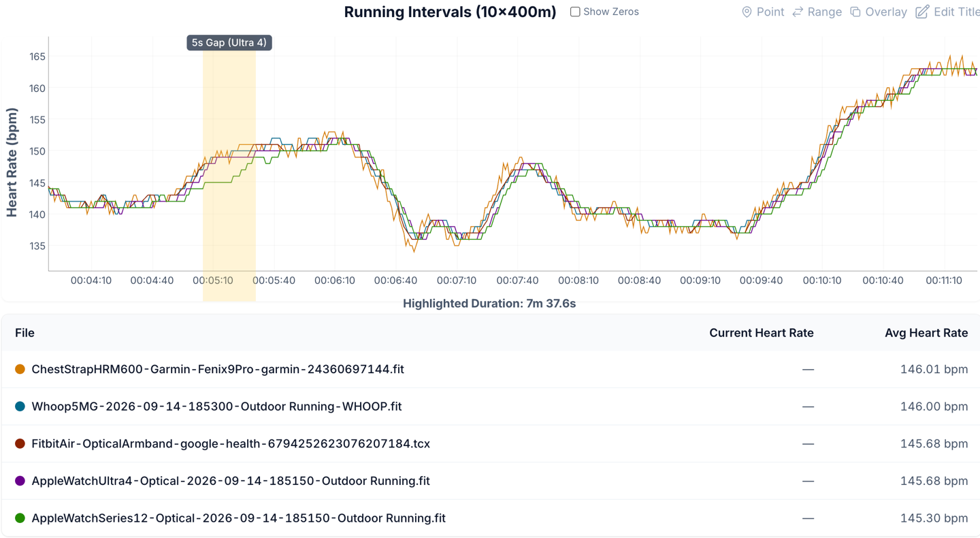Select the AppleWatchUltra4-Optical file name
Viewport: 980px width, 538px height.
click(231, 481)
